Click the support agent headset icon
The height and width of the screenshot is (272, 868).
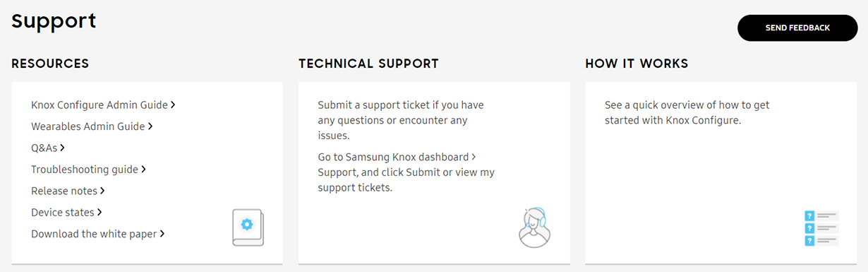534,227
